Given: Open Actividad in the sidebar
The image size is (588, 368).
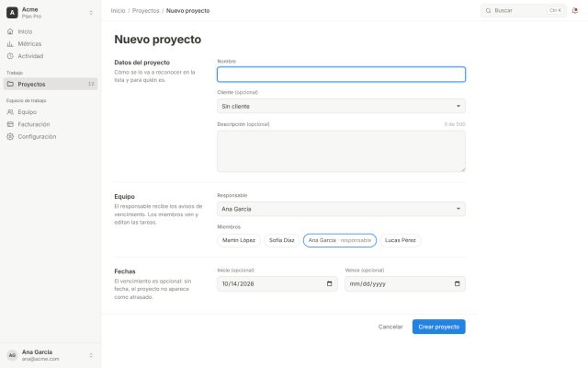Looking at the screenshot, I should (x=51, y=56).
